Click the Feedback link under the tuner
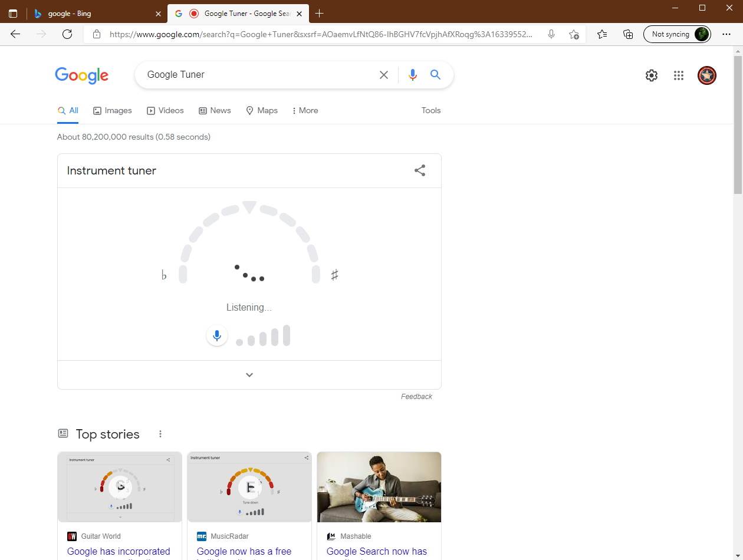Screen dimensions: 743x560 [x=416, y=396]
